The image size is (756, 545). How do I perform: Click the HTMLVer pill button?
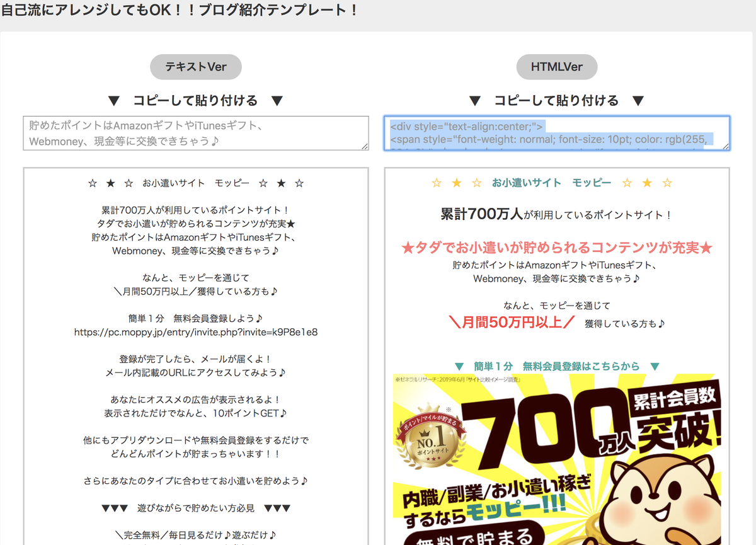pos(557,67)
